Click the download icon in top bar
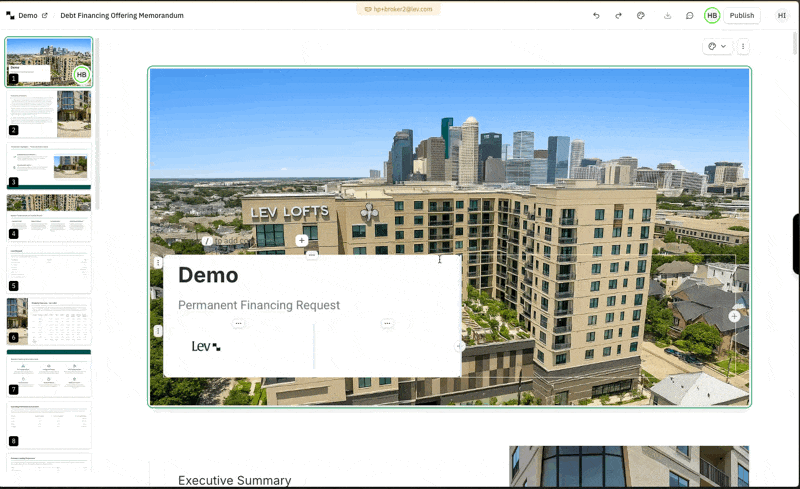800x489 pixels. [667, 16]
